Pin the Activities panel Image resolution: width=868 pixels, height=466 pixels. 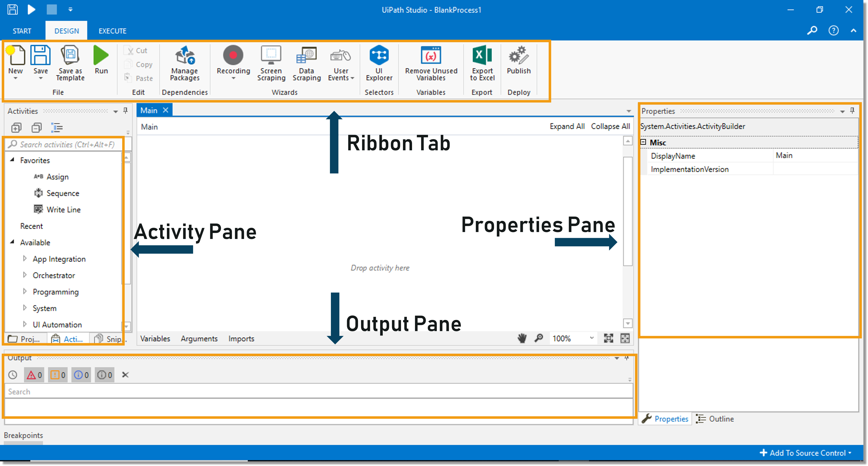125,110
